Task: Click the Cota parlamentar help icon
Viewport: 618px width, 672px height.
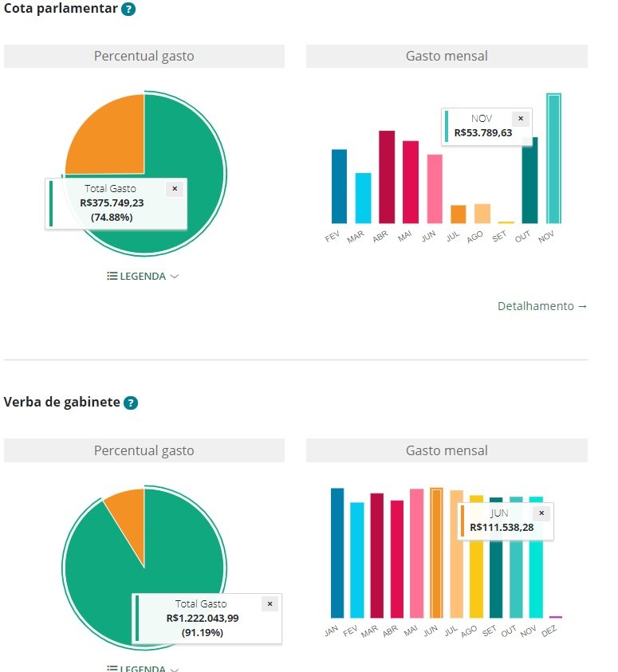Action: (128, 10)
